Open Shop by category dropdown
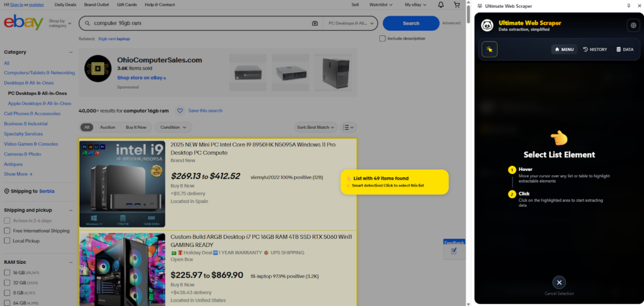 60,23
